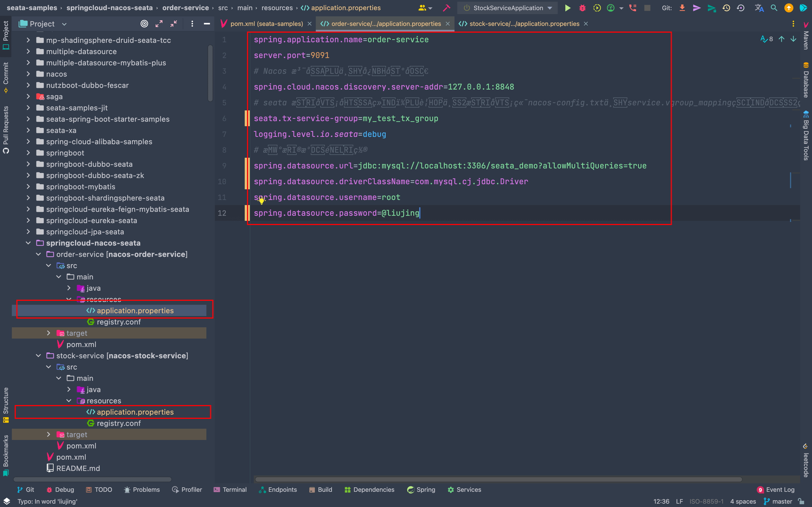The width and height of the screenshot is (812, 507).
Task: Start debugging with the red bug icon
Action: pos(582,8)
